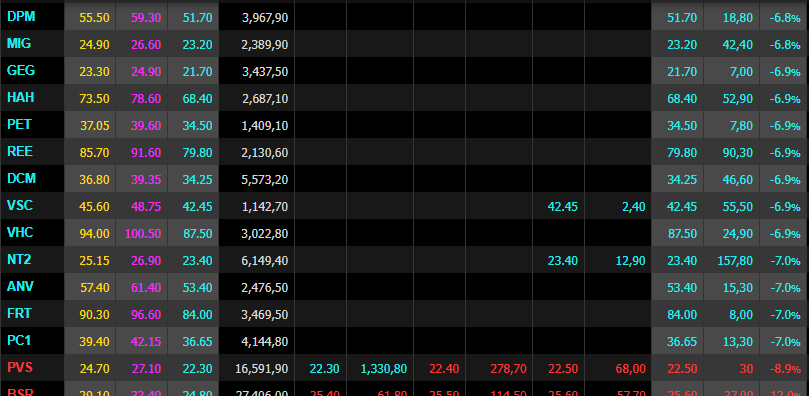Select PVS total volume 16,591,90

click(x=262, y=369)
